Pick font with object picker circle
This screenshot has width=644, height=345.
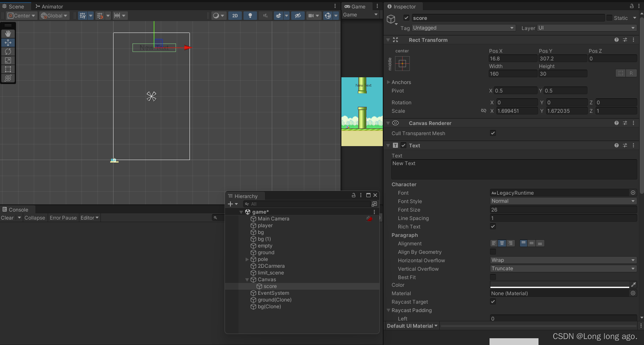click(633, 193)
